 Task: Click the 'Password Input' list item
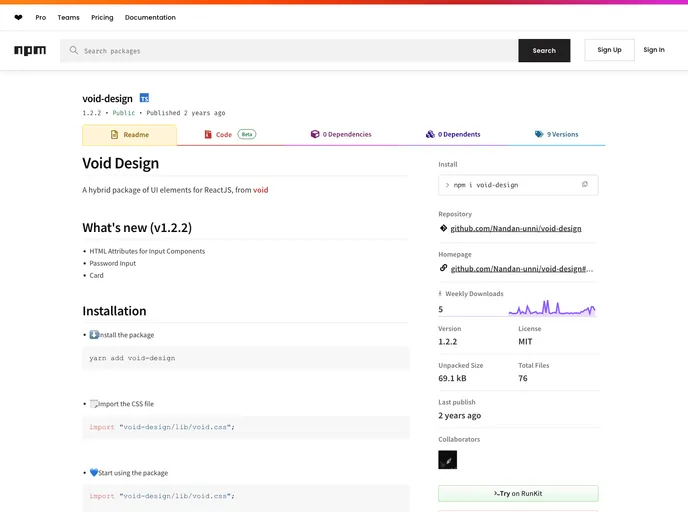(x=113, y=263)
